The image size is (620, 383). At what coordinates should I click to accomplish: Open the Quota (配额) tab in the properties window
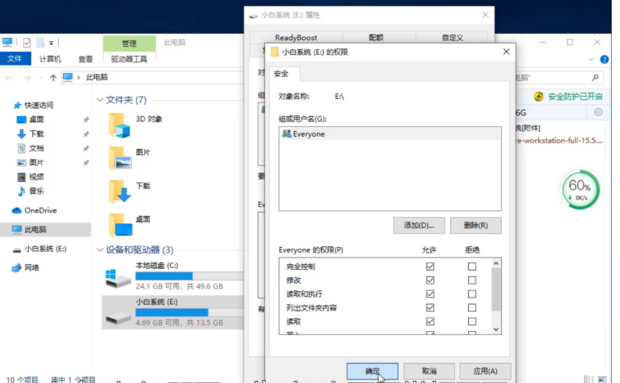(376, 38)
